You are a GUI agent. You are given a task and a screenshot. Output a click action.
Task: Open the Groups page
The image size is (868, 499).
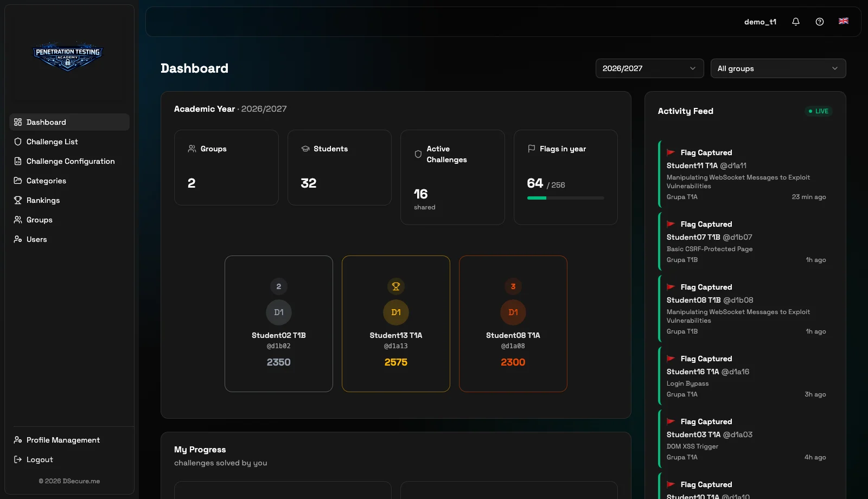tap(69, 220)
